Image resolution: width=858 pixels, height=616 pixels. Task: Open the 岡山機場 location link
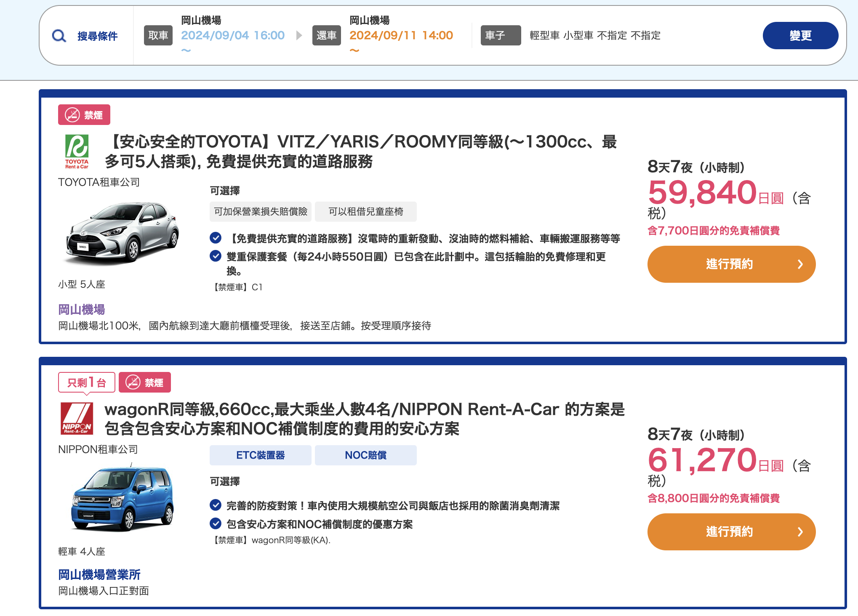82,310
